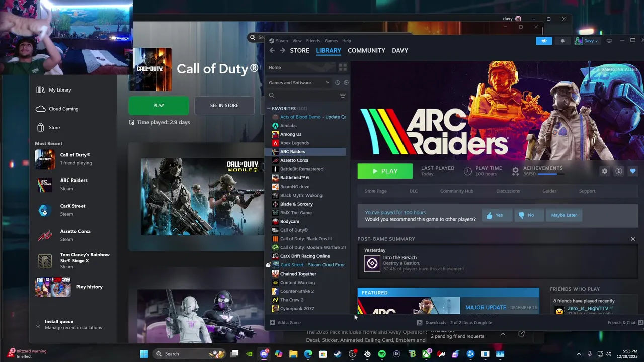Image resolution: width=644 pixels, height=362 pixels.
Task: Open the View menu in Steam
Action: 297,41
